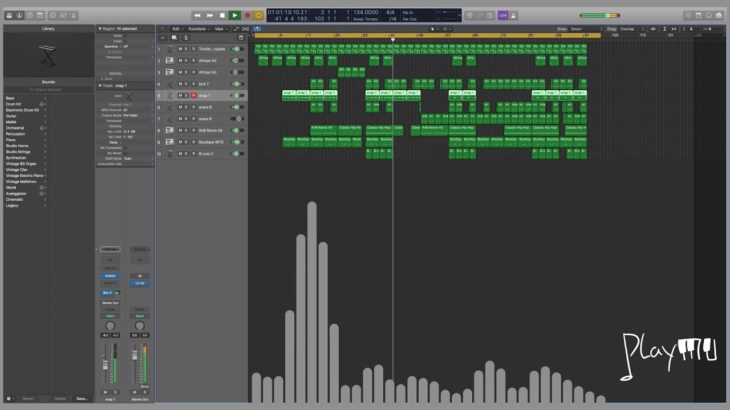Open the Browsers button at far right
The height and width of the screenshot is (410, 730).
(719, 15)
